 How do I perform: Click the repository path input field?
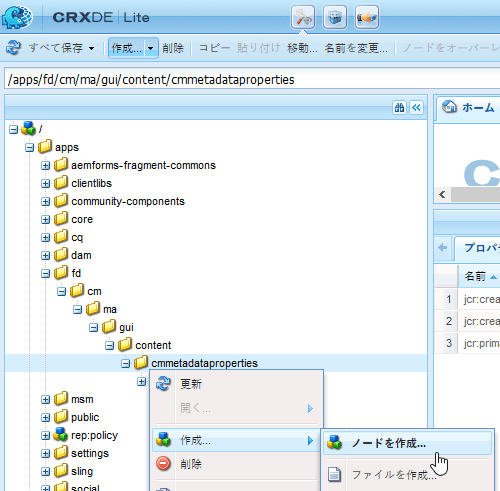(x=252, y=79)
